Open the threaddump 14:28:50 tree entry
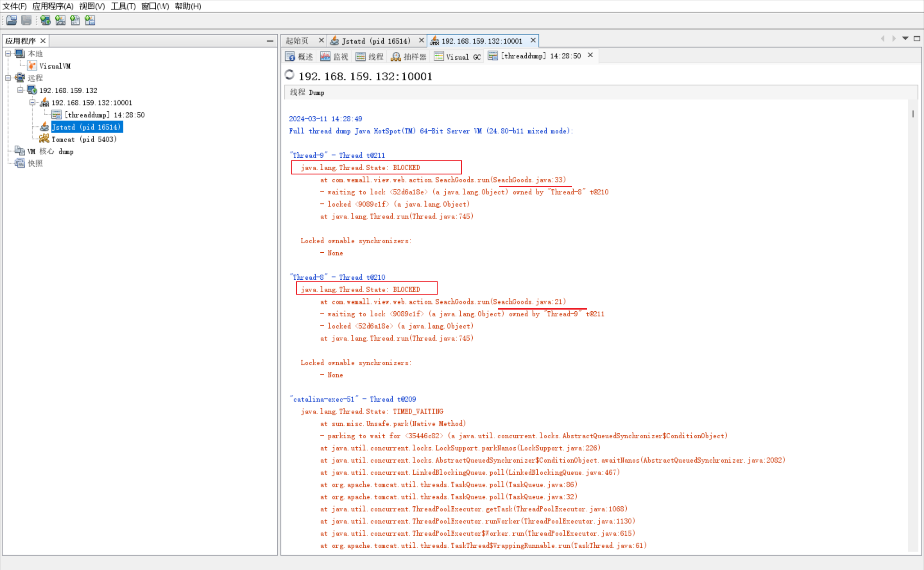 click(104, 115)
